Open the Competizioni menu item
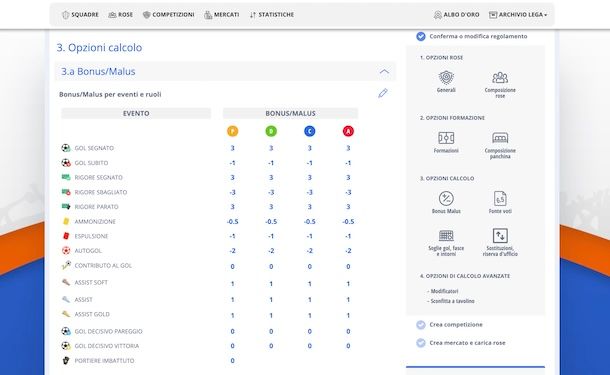Viewport: 610px width, 375px height. [x=168, y=15]
